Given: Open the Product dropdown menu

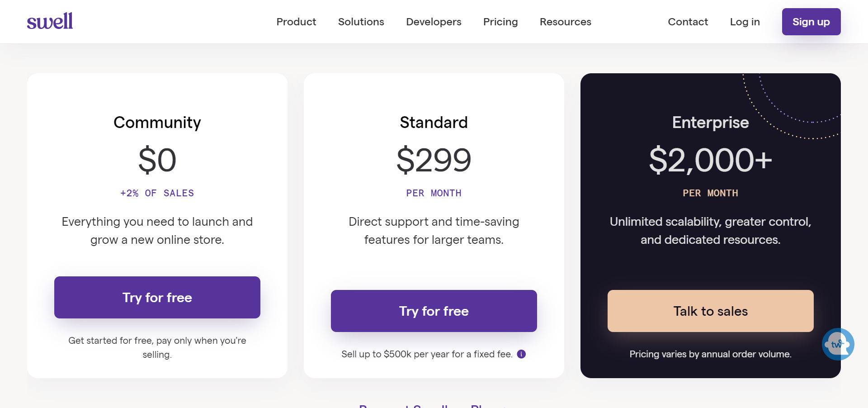Looking at the screenshot, I should click(296, 21).
